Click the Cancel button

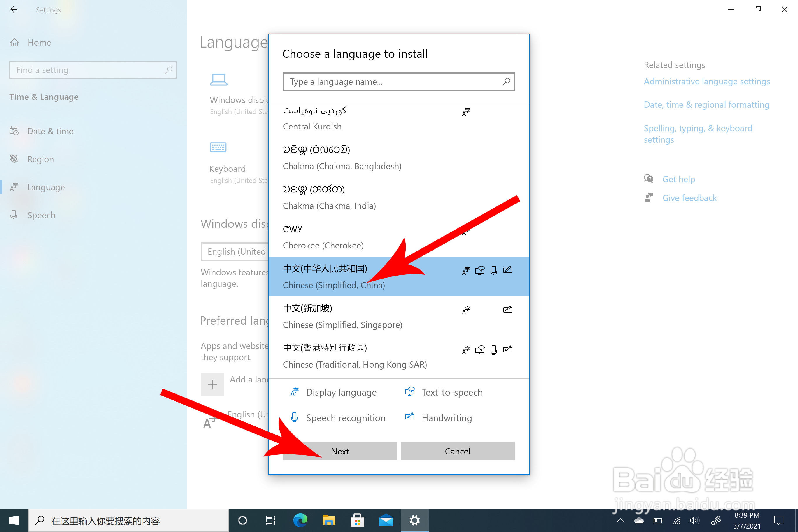[x=457, y=451]
